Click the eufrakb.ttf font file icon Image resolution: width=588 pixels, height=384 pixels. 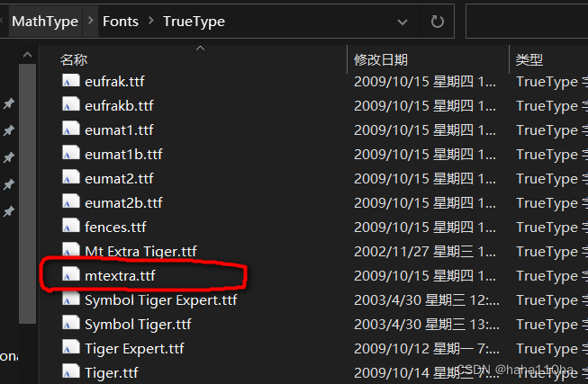pyautogui.click(x=71, y=105)
